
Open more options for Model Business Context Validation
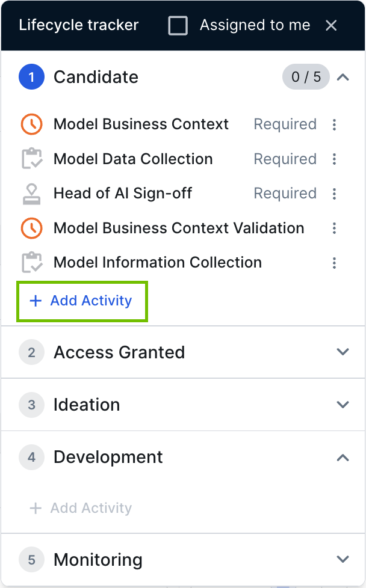[x=335, y=228]
